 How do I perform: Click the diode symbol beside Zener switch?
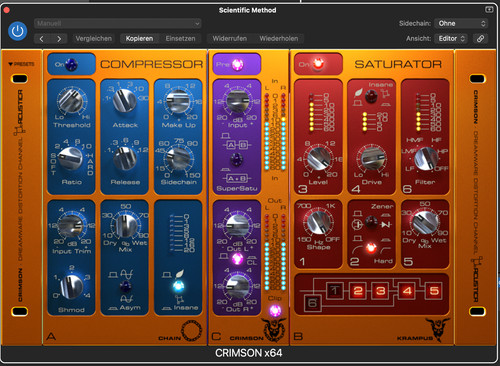click(x=386, y=225)
